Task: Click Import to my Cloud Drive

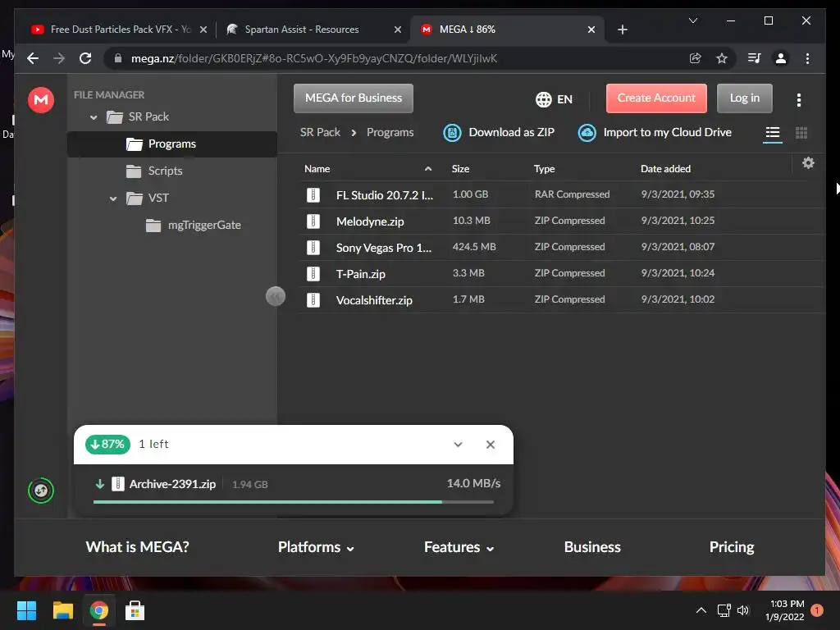Action: tap(655, 132)
